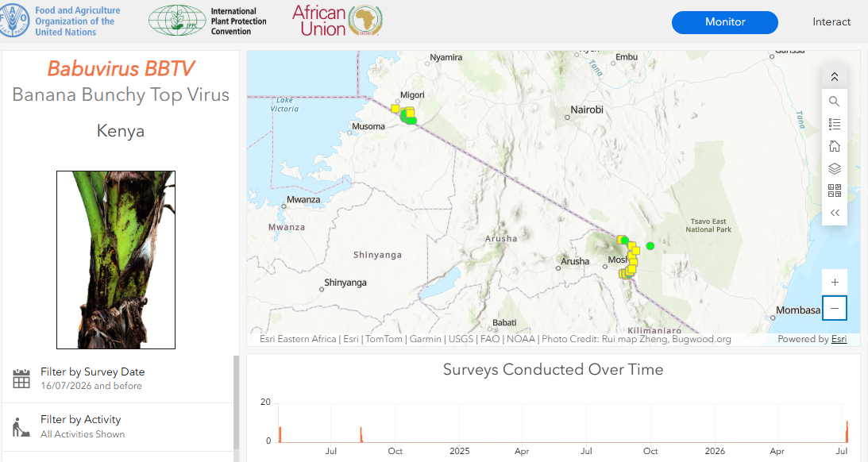
Task: Click the Nairobi map label
Action: 587,110
